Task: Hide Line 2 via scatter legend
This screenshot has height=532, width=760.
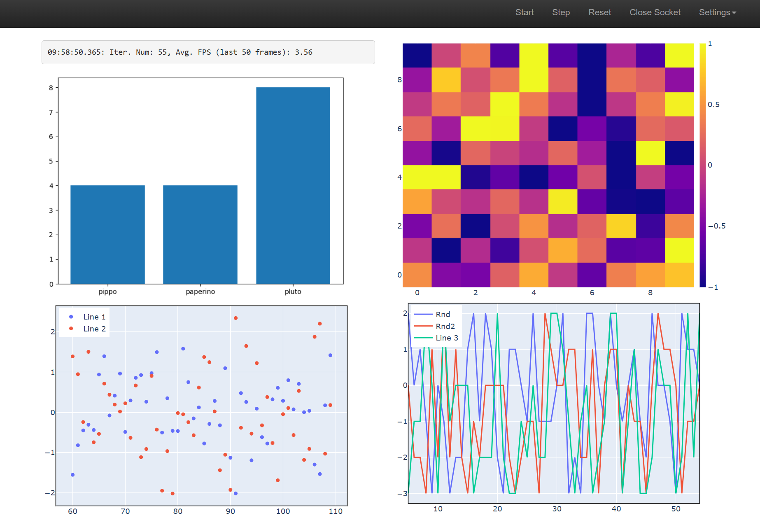Action: (x=94, y=329)
